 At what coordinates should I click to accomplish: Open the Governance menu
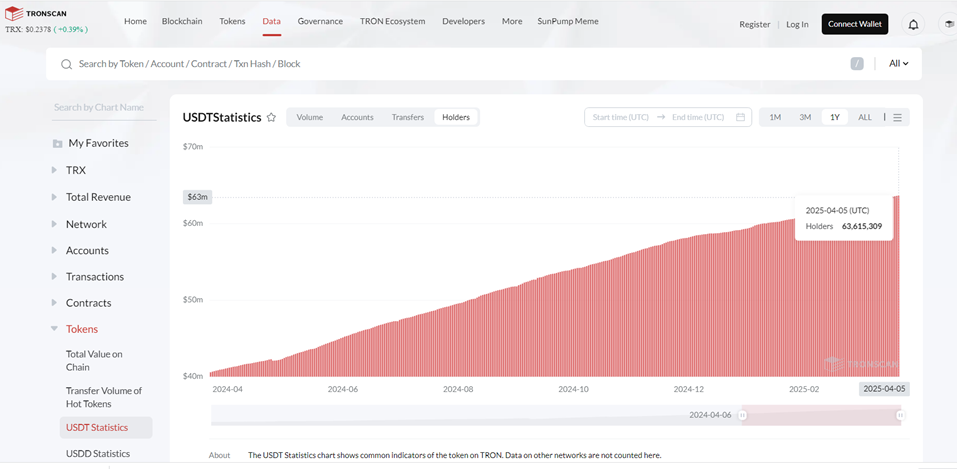tap(320, 21)
